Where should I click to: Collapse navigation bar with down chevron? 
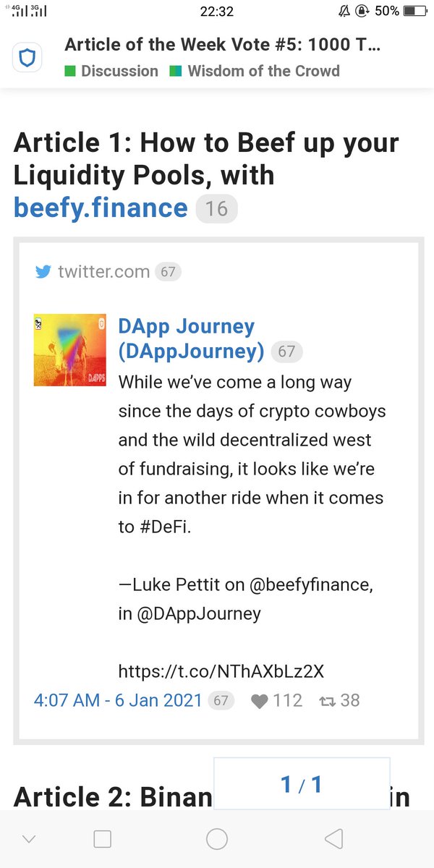pyautogui.click(x=29, y=840)
